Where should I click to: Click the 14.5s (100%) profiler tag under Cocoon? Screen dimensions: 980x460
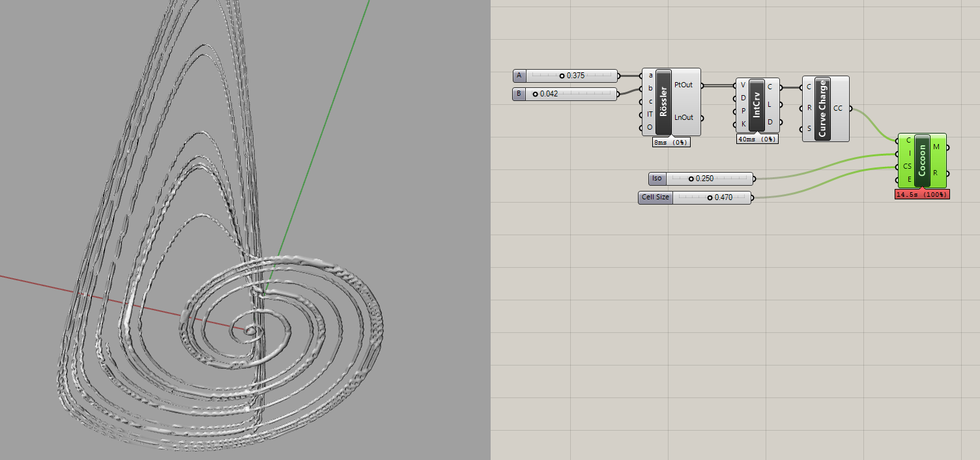(x=922, y=194)
